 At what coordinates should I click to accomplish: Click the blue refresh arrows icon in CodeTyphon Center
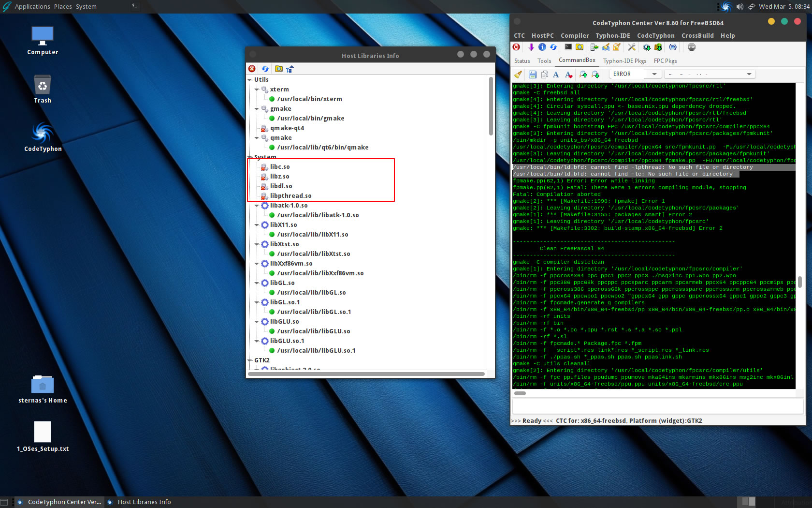coord(553,47)
